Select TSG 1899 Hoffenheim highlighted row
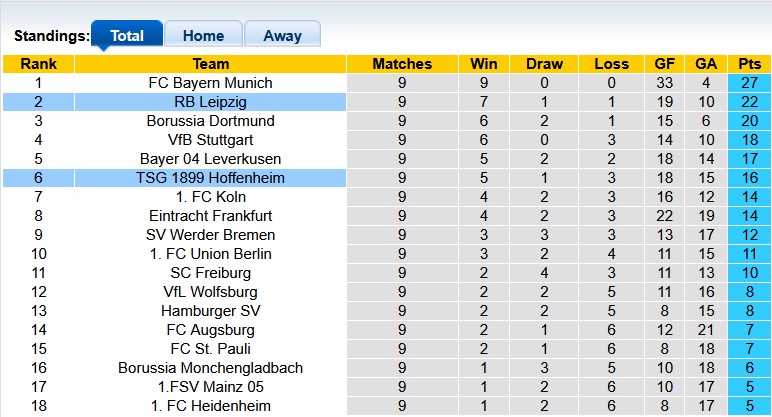The width and height of the screenshot is (772, 417). pos(210,178)
